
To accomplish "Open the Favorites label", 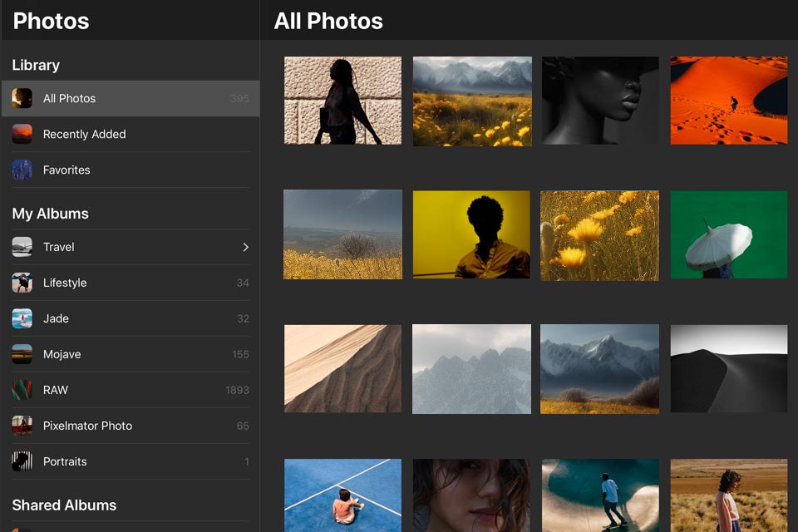I will (66, 170).
